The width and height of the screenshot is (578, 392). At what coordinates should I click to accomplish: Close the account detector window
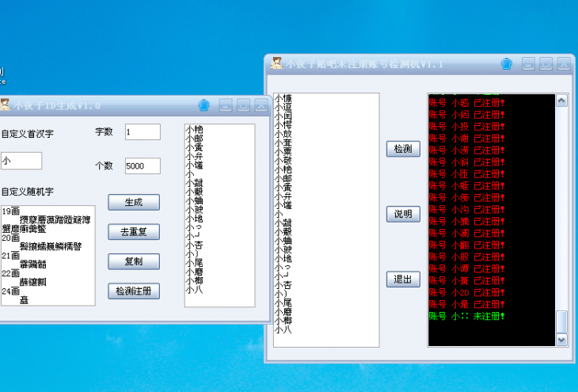[x=563, y=64]
